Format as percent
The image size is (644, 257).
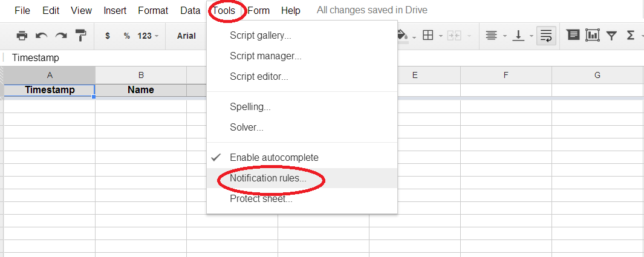click(127, 36)
